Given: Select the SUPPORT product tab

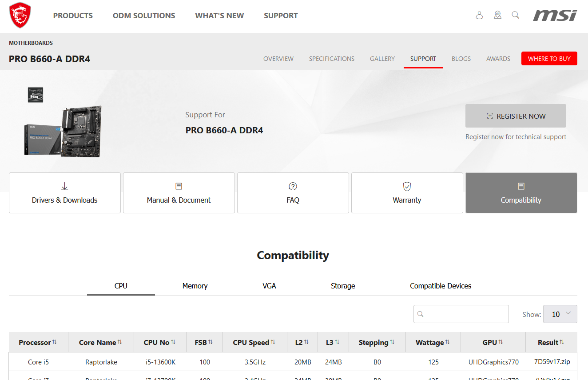Looking at the screenshot, I should [423, 59].
